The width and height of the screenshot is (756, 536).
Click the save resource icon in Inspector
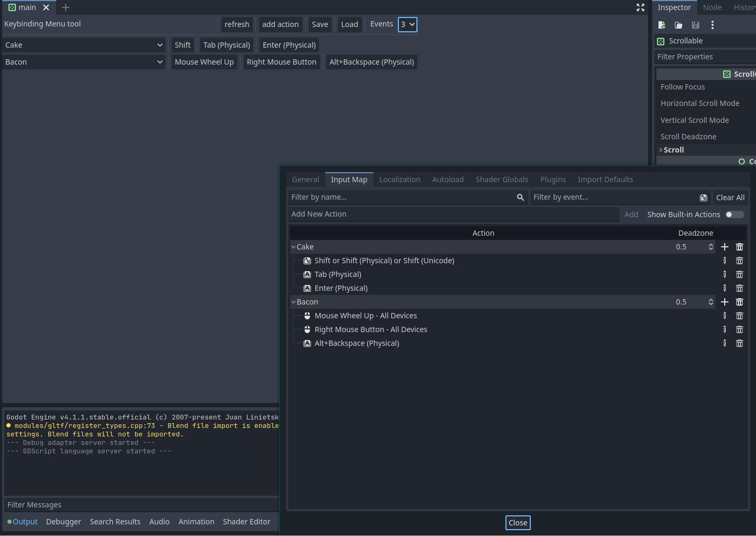696,25
